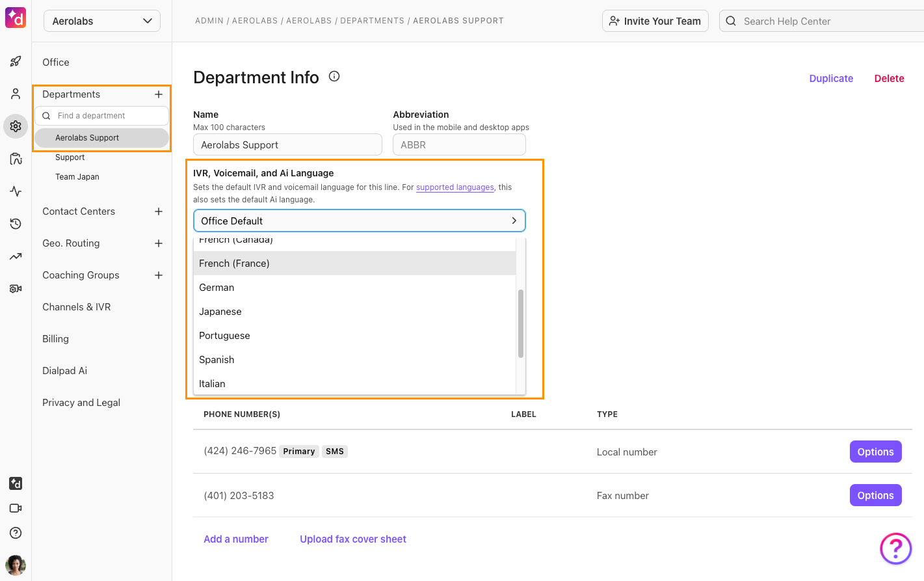Image resolution: width=924 pixels, height=581 pixels.
Task: Click the search magnifier in Help Center
Action: pyautogui.click(x=731, y=21)
